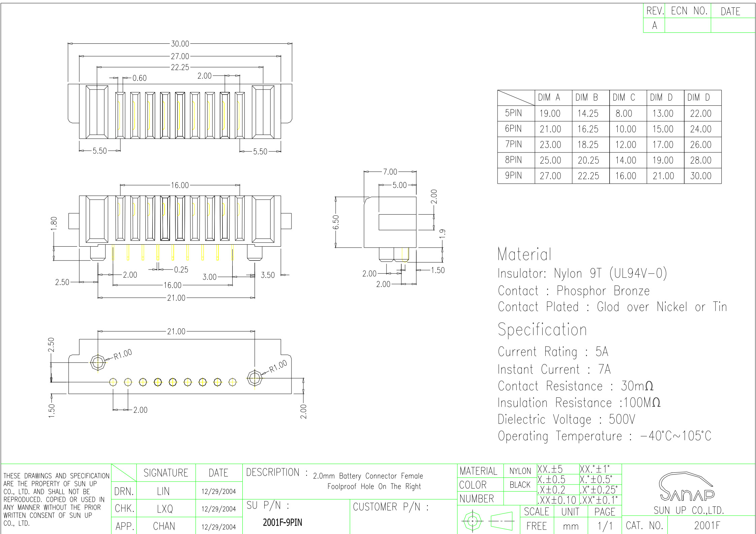Click the 5PIN DIM C value 8.00

coord(624,113)
